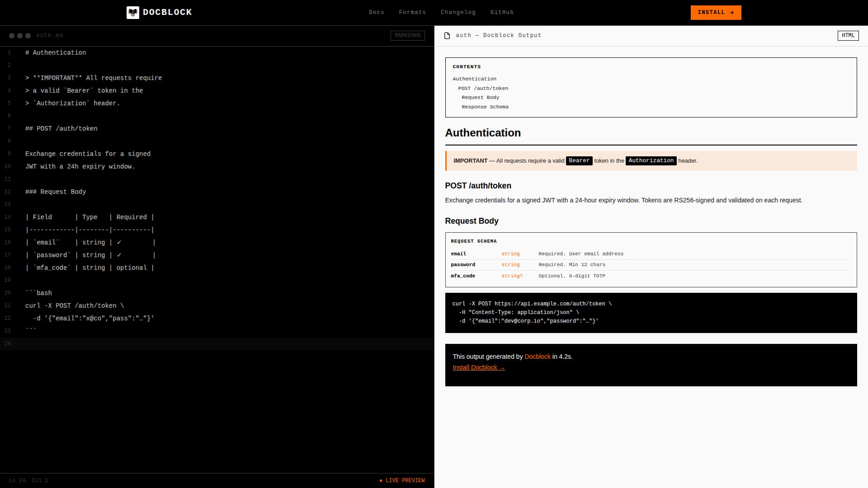
Task: Click 'Required. Min 12 chars' description
Action: 571,265
